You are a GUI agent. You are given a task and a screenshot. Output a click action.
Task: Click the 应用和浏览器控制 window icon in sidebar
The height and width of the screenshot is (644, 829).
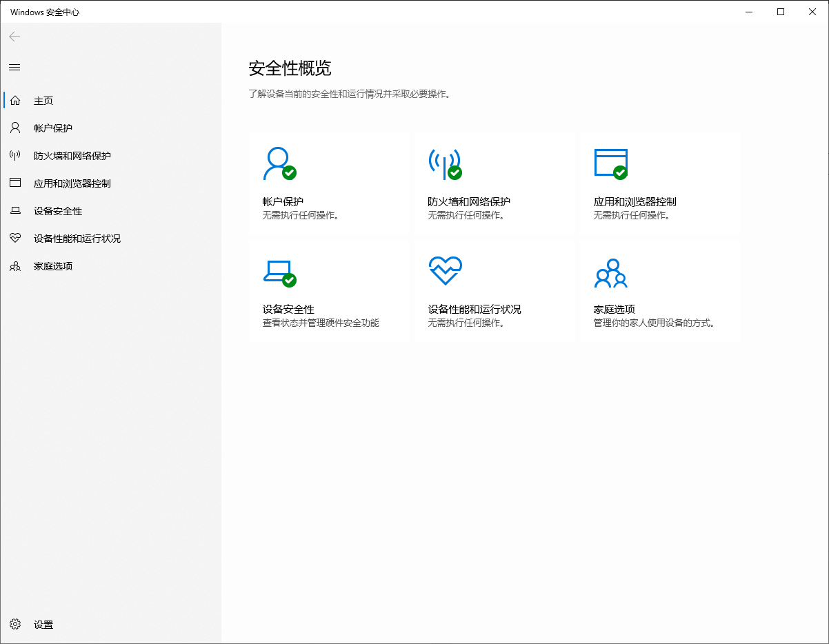tap(15, 183)
